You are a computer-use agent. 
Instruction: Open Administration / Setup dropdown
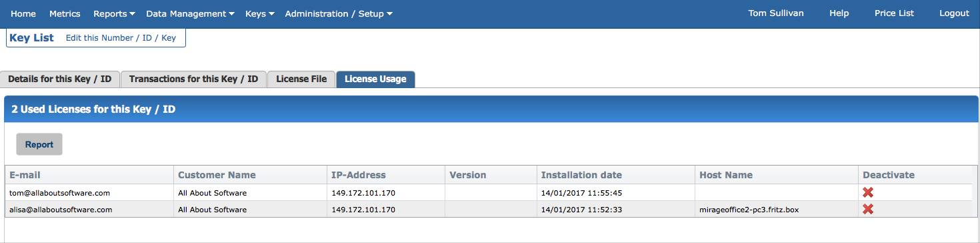pos(339,13)
